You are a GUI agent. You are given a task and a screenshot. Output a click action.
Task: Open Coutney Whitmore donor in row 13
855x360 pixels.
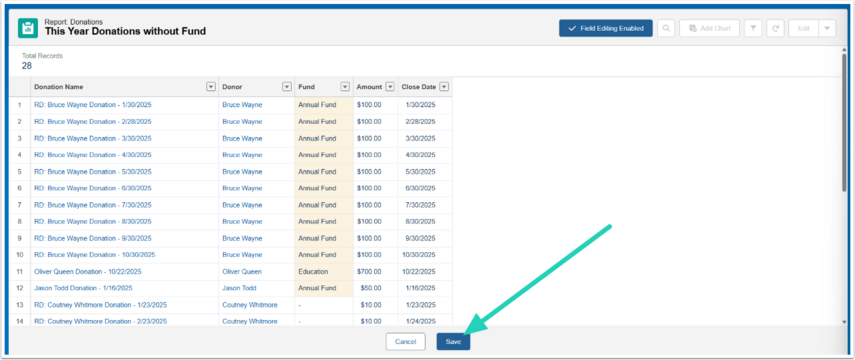point(250,305)
